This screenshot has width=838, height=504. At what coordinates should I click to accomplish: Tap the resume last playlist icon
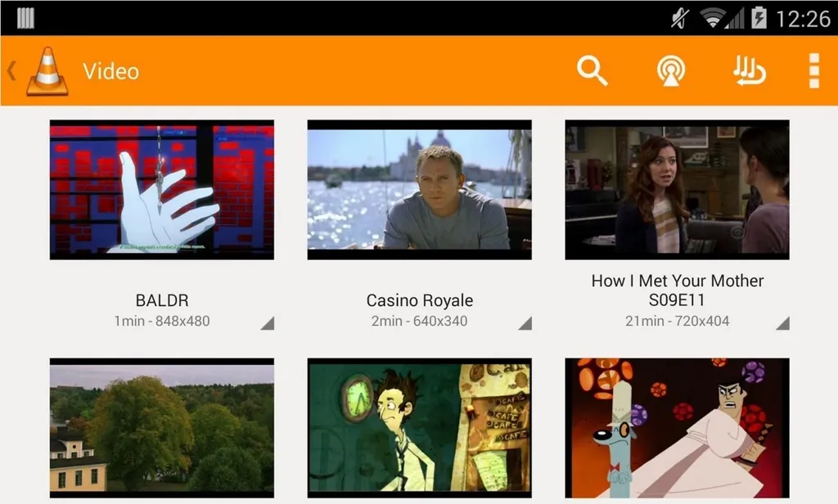pyautogui.click(x=750, y=70)
